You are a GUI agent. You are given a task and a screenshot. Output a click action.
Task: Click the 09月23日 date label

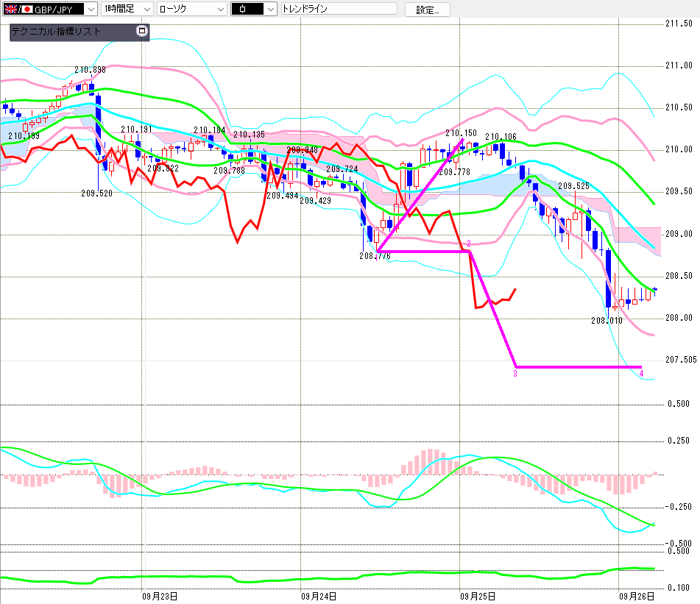[160, 597]
